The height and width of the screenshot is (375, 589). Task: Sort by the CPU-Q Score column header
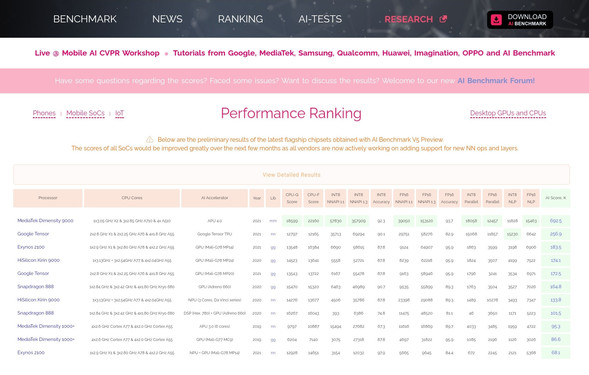click(x=292, y=198)
